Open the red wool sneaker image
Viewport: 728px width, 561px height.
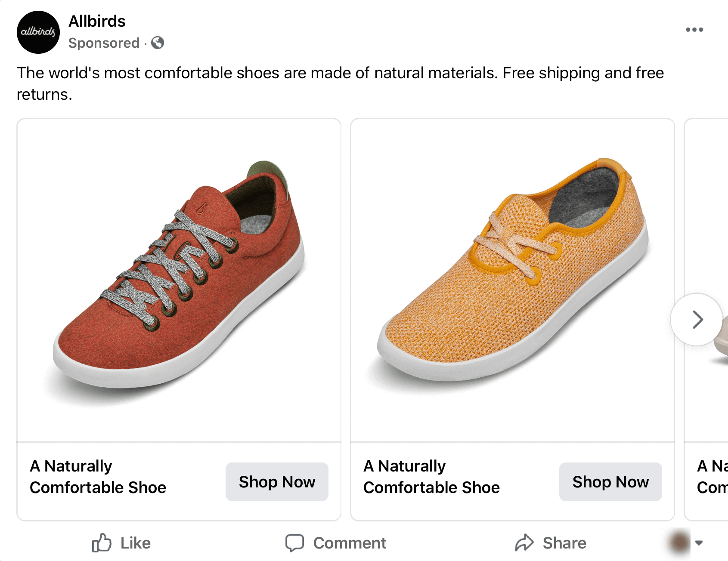point(179,280)
